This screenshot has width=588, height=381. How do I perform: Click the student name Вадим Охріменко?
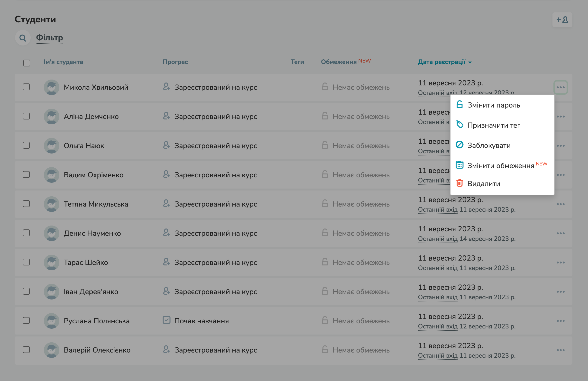(93, 175)
